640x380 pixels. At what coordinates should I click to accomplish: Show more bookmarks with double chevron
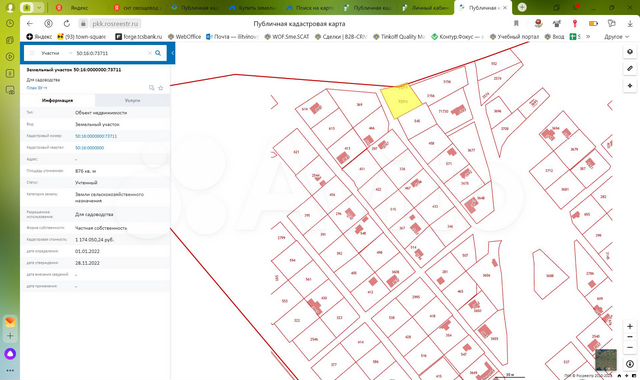[x=588, y=37]
